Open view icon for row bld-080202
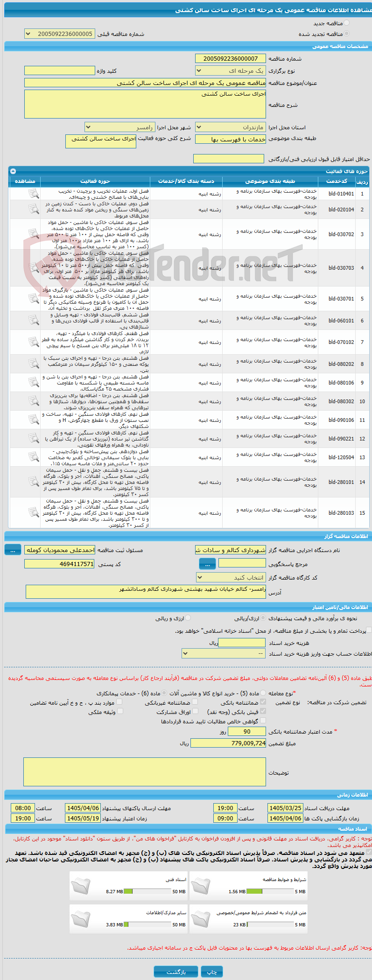 click(34, 364)
